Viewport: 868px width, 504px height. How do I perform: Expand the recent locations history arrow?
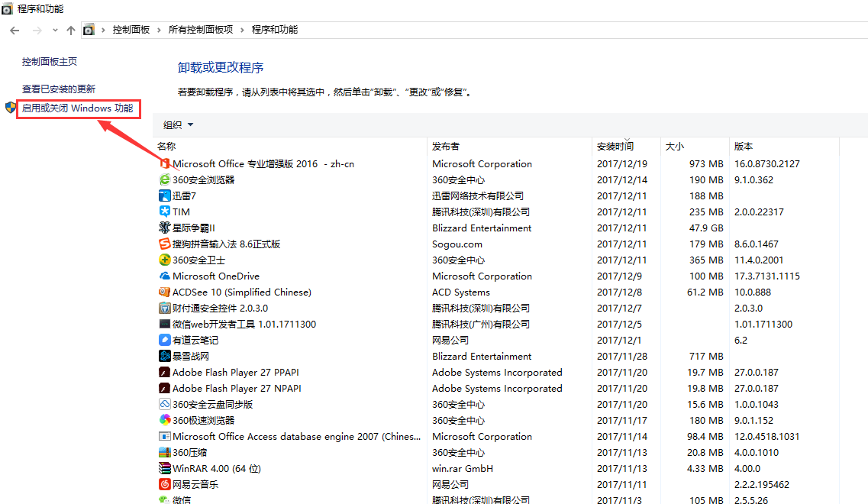[55, 31]
